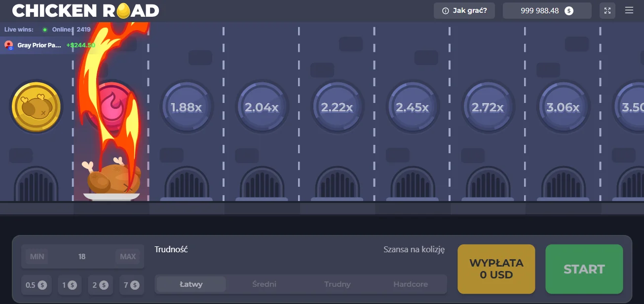Screen dimensions: 644x304
Task: Select the 2.45x multiplier coin
Action: tap(413, 107)
